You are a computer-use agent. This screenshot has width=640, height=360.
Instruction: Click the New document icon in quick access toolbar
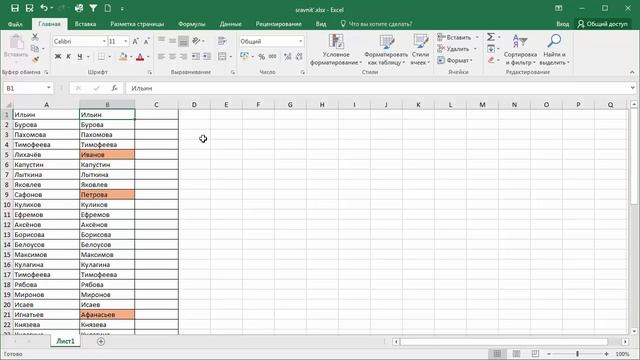[108, 8]
